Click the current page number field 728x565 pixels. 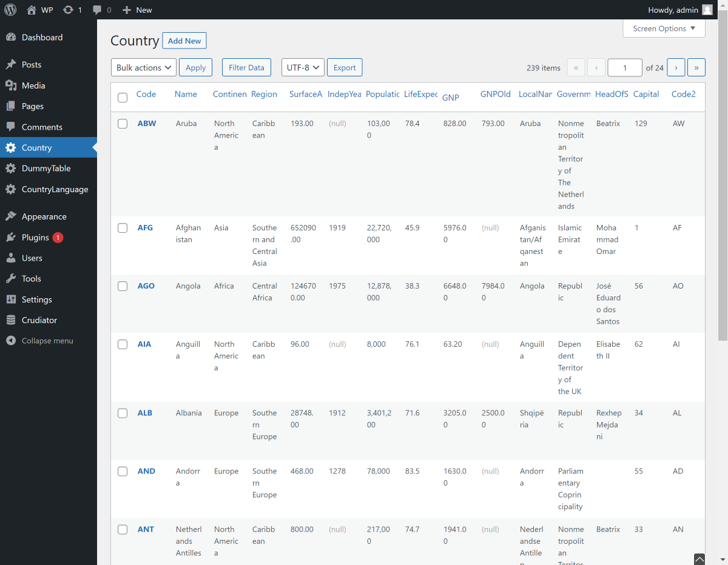point(624,68)
